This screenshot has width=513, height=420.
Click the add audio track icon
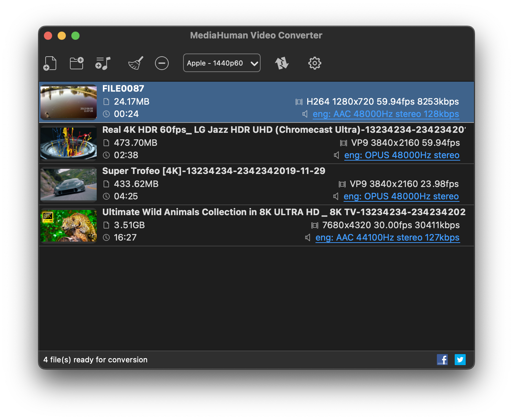(x=102, y=63)
